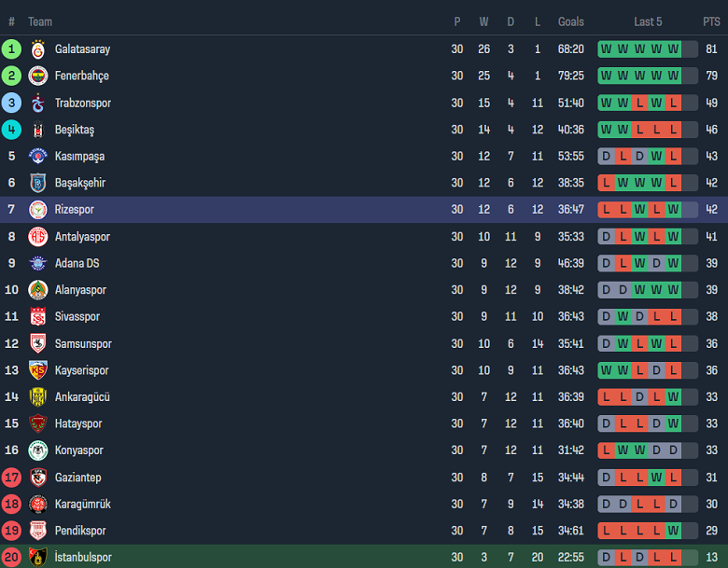The image size is (728, 568).
Task: Click the Kasımpaşa club badge
Action: pyautogui.click(x=38, y=156)
